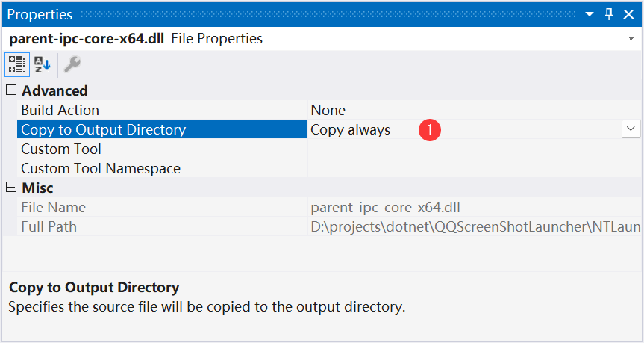Switch to Categorized view icon
Image resolution: width=644 pixels, height=343 pixels.
pyautogui.click(x=17, y=64)
